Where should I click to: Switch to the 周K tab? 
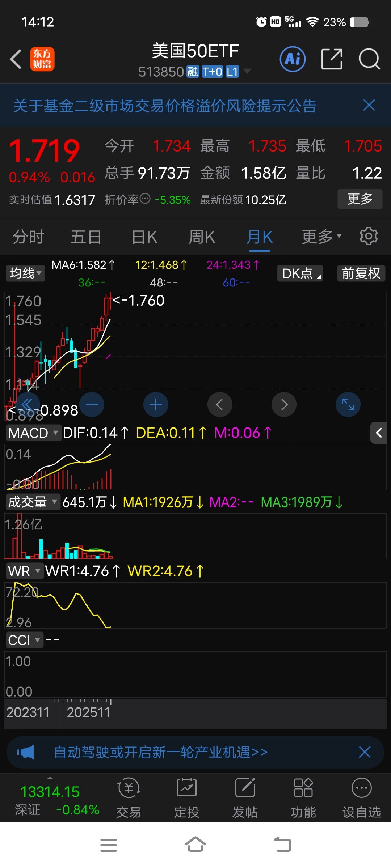point(202,237)
